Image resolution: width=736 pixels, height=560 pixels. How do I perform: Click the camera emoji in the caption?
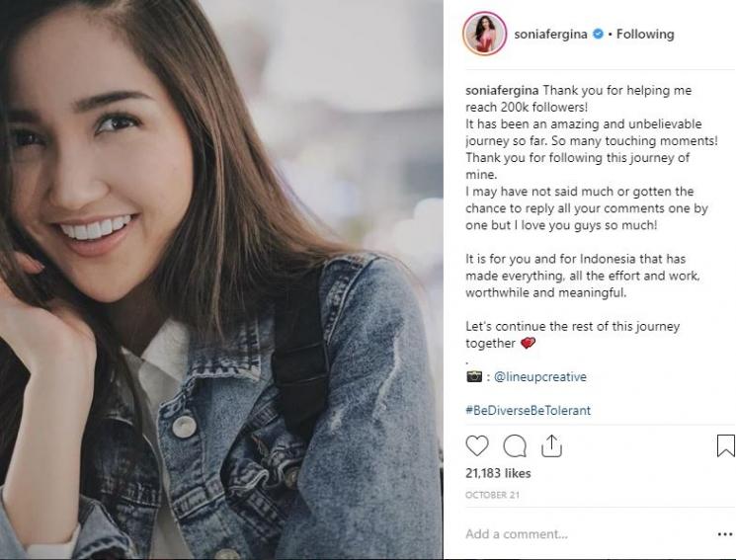click(x=473, y=376)
